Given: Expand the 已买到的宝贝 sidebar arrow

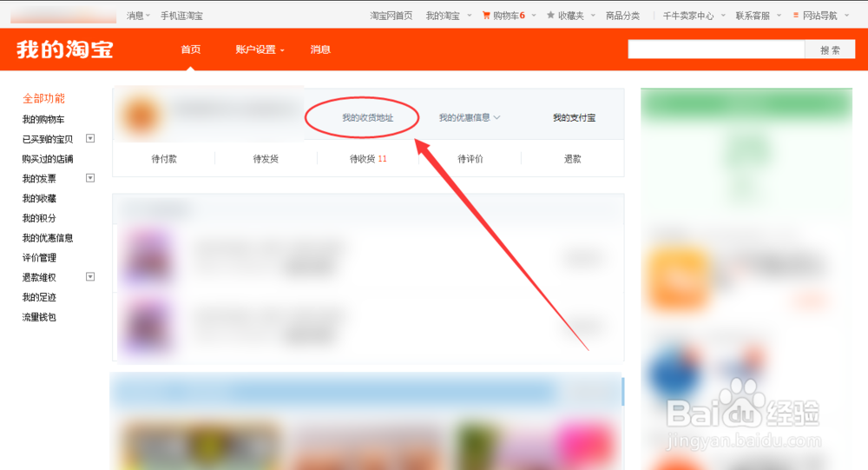Looking at the screenshot, I should click(x=90, y=138).
